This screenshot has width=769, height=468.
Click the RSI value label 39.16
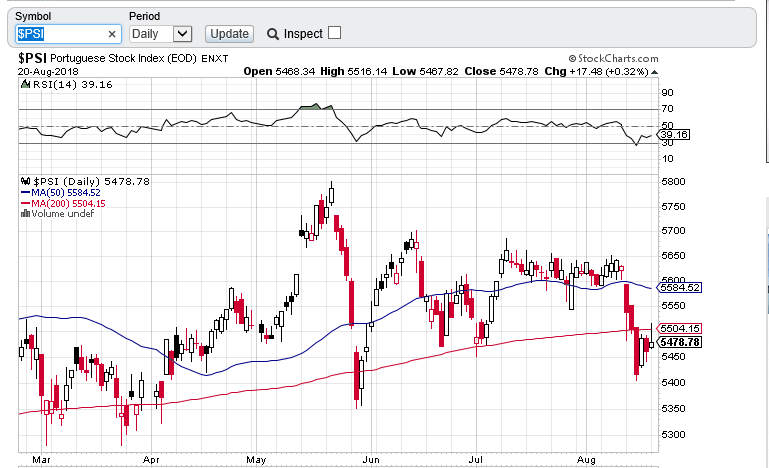675,134
